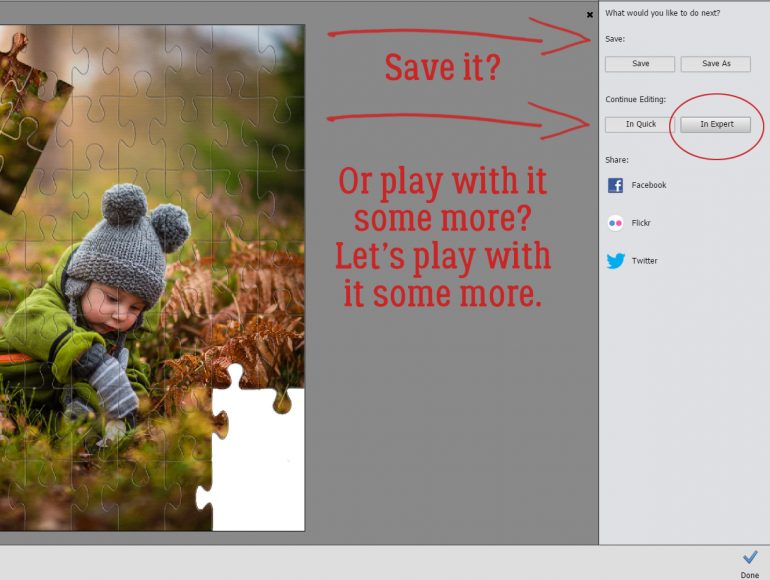Close the panel with the X
Image resolution: width=770 pixels, height=580 pixels.
[590, 15]
